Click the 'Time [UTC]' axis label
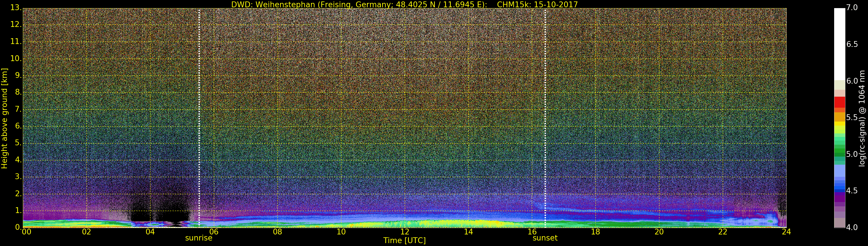This screenshot has height=246, width=868. click(404, 241)
